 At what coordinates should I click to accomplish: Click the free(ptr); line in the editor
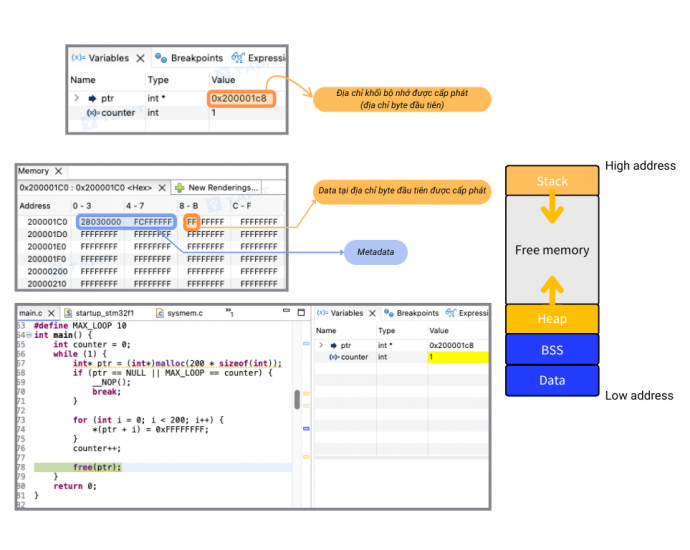click(x=97, y=467)
